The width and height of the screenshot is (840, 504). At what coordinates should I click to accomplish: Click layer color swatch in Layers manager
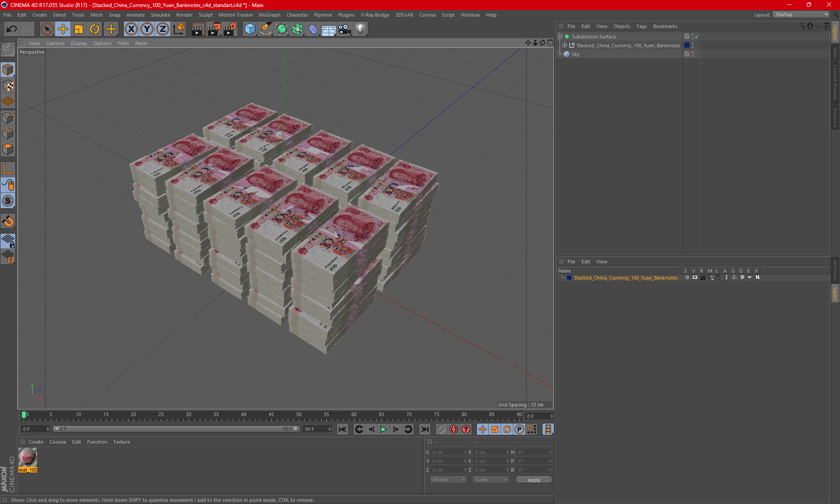569,278
